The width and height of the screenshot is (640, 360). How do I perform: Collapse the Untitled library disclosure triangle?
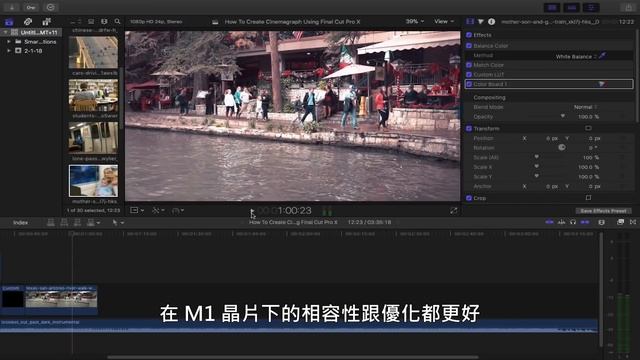tap(5, 32)
